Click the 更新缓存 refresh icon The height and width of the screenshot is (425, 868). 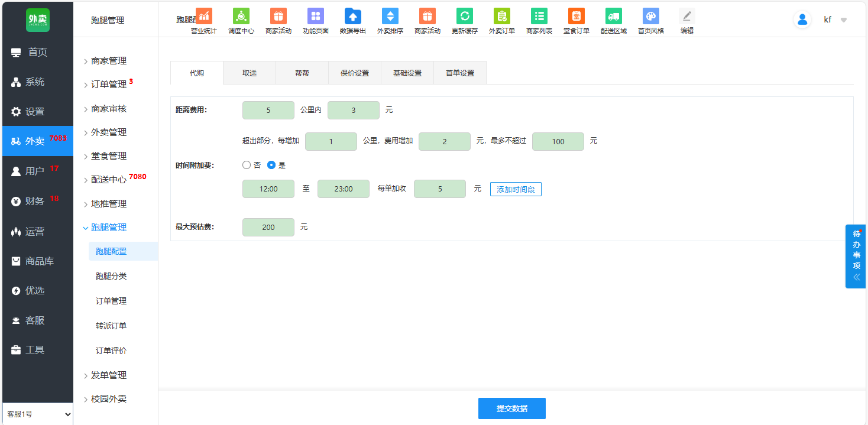click(x=465, y=17)
